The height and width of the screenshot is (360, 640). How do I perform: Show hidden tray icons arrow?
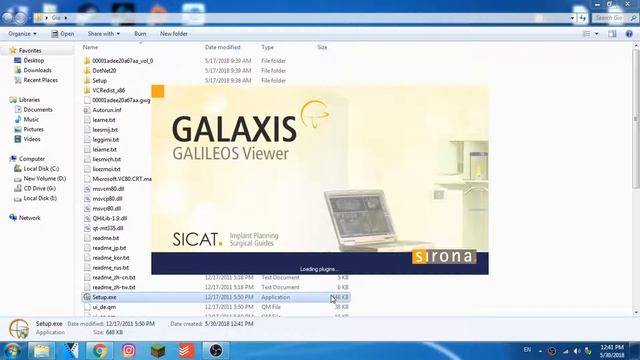pos(540,351)
